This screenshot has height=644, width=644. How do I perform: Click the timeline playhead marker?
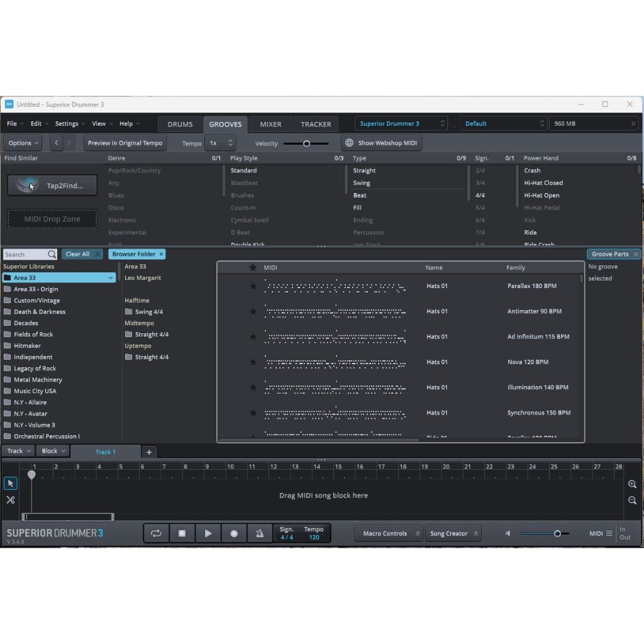click(31, 475)
